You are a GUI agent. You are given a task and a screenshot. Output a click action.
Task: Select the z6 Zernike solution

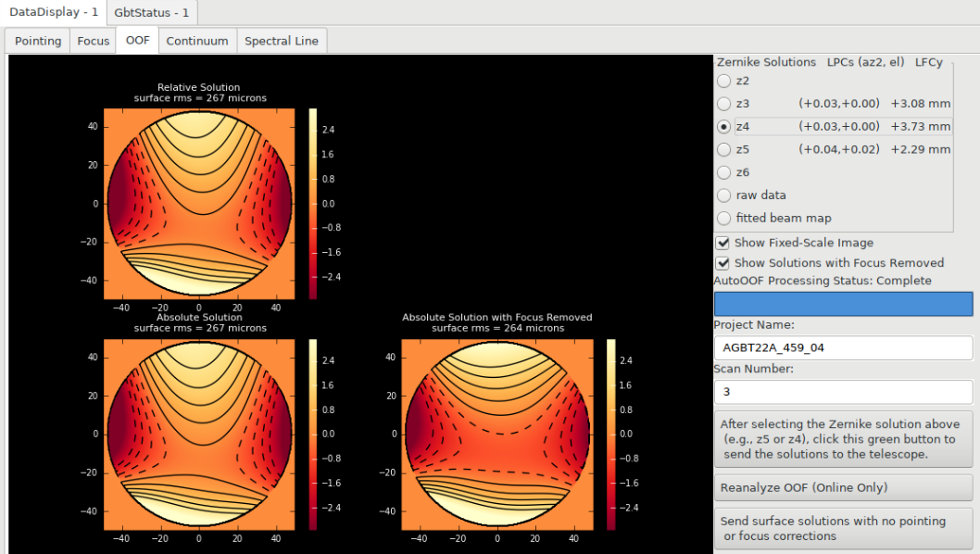point(723,172)
